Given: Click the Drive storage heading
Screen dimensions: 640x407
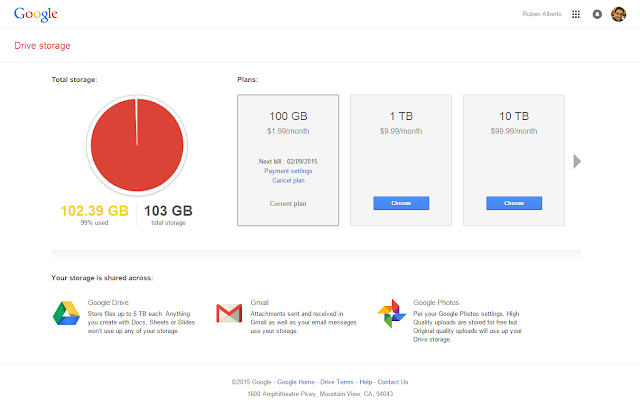Looking at the screenshot, I should click(x=42, y=46).
